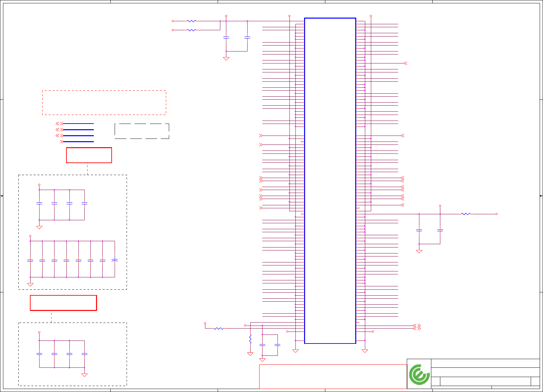Select the red dashed rectangle near top-left

104,103
